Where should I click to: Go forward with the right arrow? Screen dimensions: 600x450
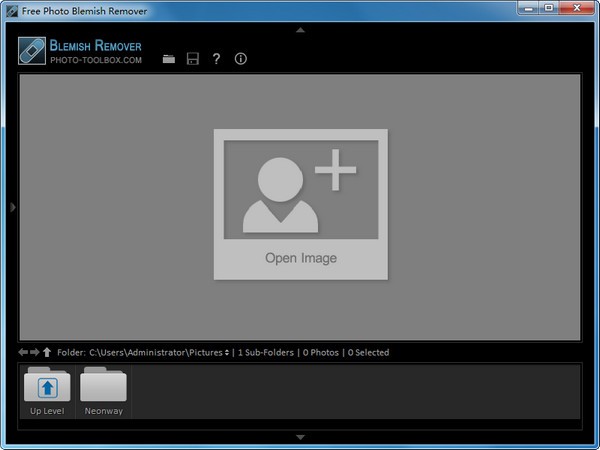(35, 352)
